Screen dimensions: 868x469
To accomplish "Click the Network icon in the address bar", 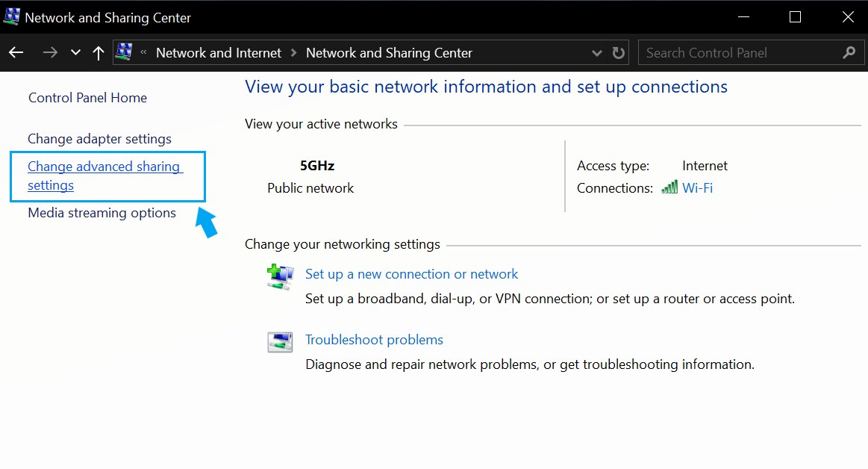I will [123, 52].
